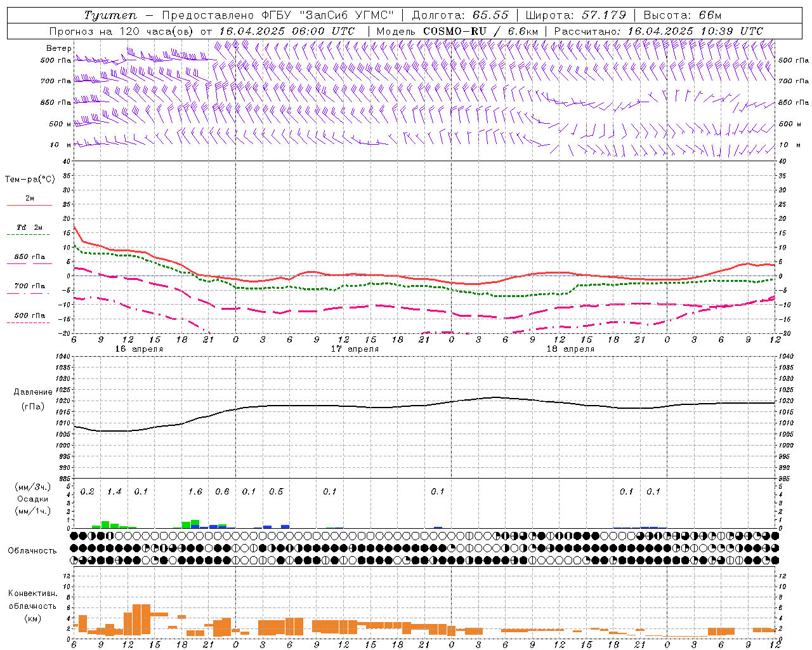Click the "Широта: 57.179" latitude value
812x650 pixels.
pyautogui.click(x=576, y=15)
